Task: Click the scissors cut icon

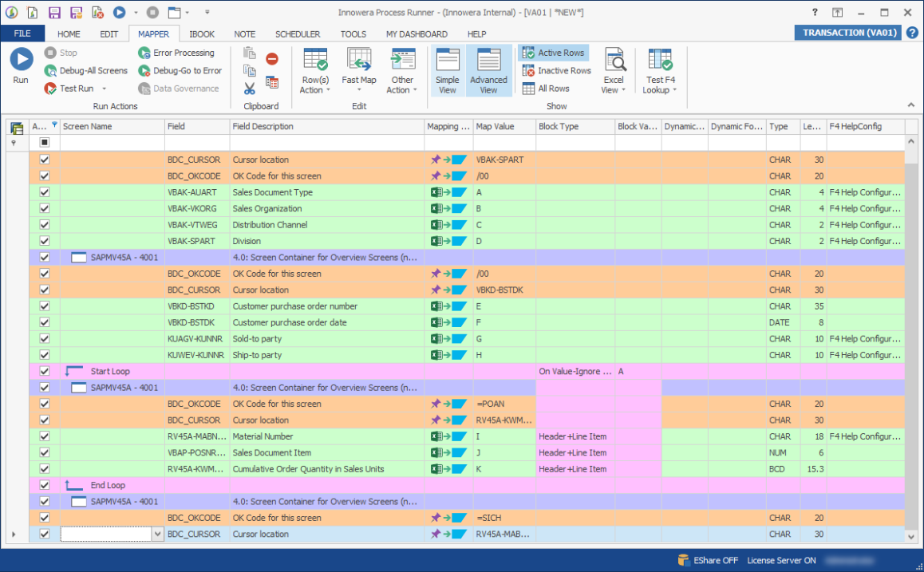Action: 250,89
